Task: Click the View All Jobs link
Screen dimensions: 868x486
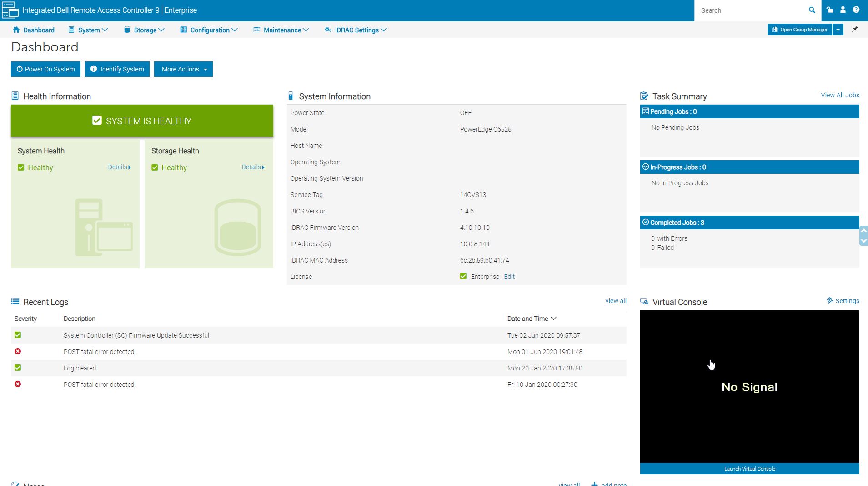Action: (x=839, y=95)
